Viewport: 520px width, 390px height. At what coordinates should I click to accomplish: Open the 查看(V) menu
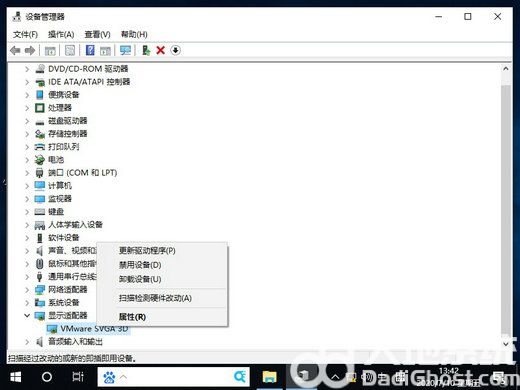click(97, 34)
